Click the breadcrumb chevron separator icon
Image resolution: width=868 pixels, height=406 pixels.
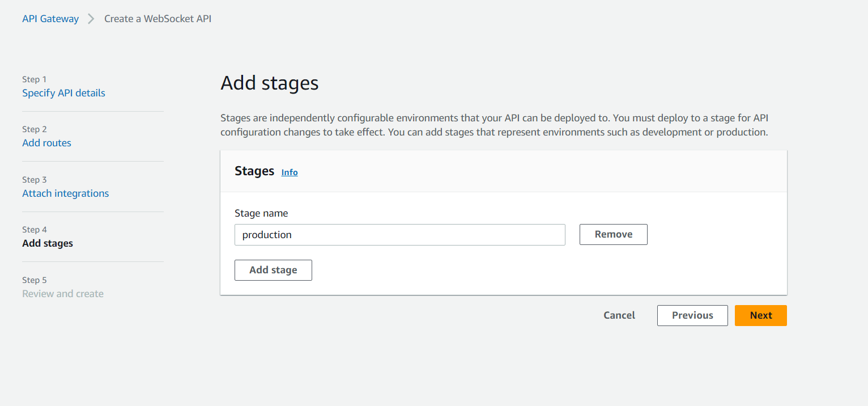click(x=91, y=19)
